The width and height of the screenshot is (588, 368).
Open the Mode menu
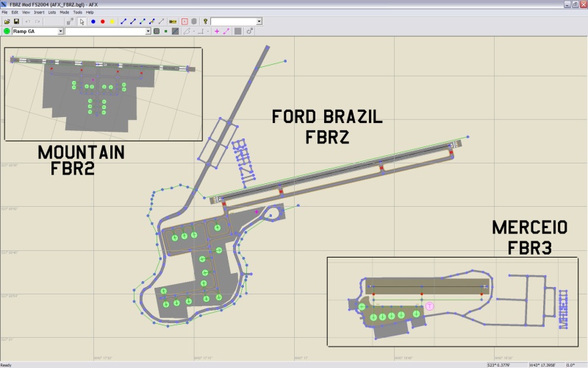coord(65,12)
